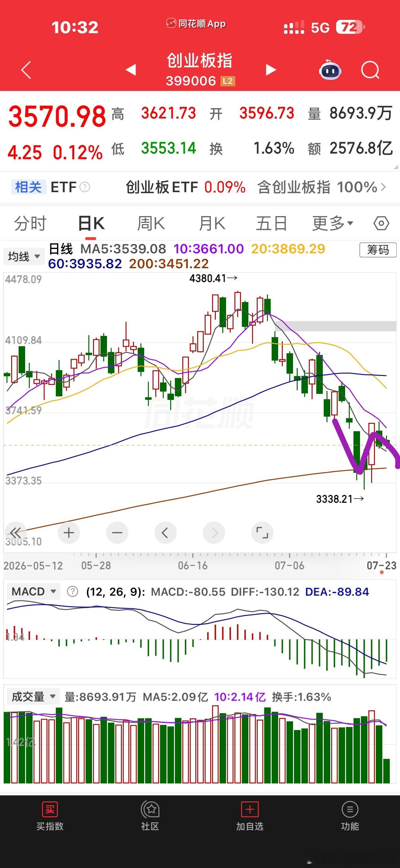Expand the 更多 period menu
Viewport: 400px width, 868px height.
point(332,223)
